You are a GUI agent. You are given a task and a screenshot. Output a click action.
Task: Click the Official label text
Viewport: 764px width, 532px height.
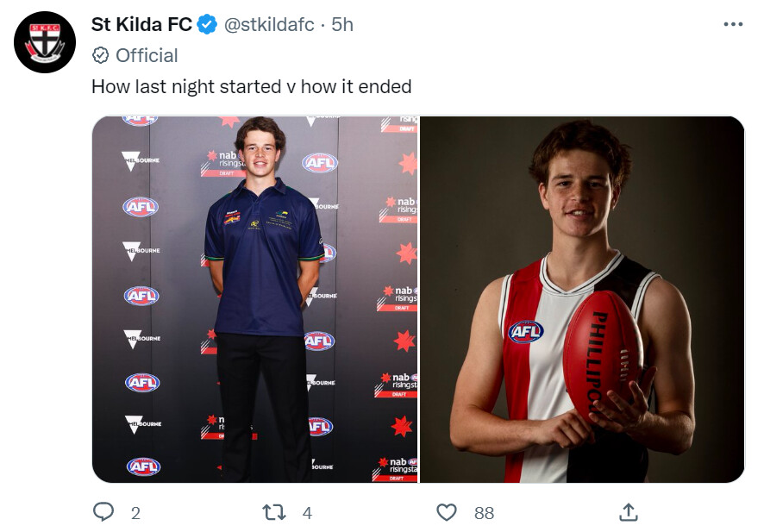[147, 56]
